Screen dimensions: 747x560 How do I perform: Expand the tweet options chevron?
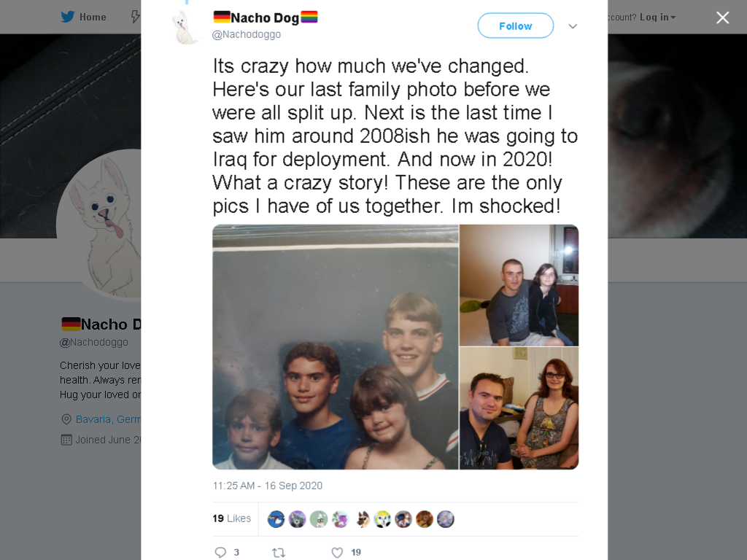pos(573,26)
